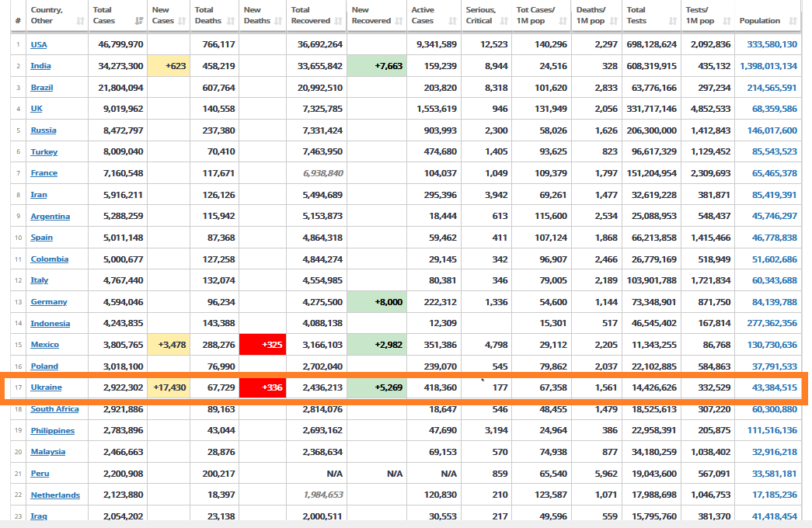
Task: Select India new cases cell +623
Action: coord(169,66)
